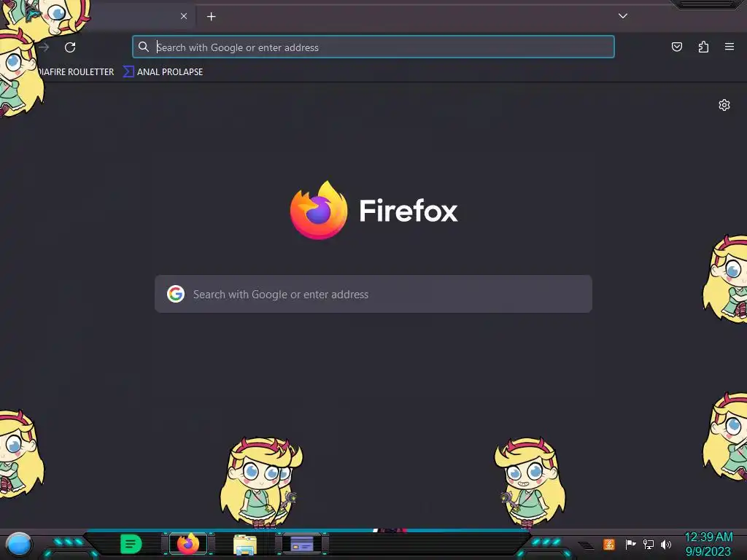This screenshot has height=560, width=747.
Task: Open the Extensions puzzle icon
Action: coord(703,47)
